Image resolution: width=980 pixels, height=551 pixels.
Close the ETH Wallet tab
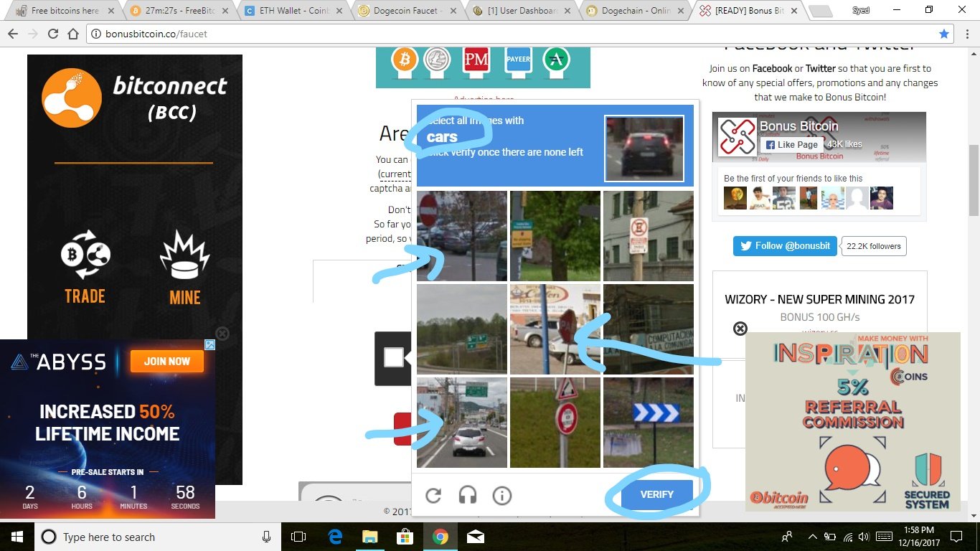pyautogui.click(x=339, y=11)
